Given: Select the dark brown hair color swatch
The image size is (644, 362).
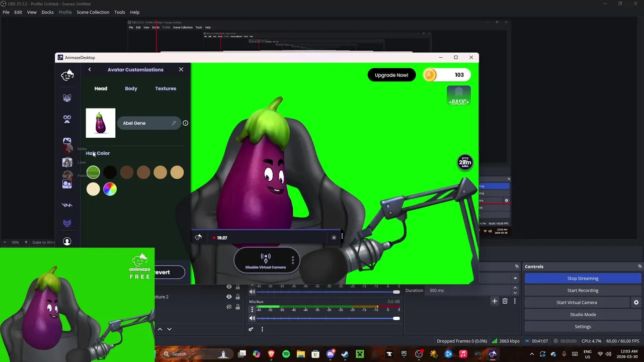Looking at the screenshot, I should (x=127, y=172).
